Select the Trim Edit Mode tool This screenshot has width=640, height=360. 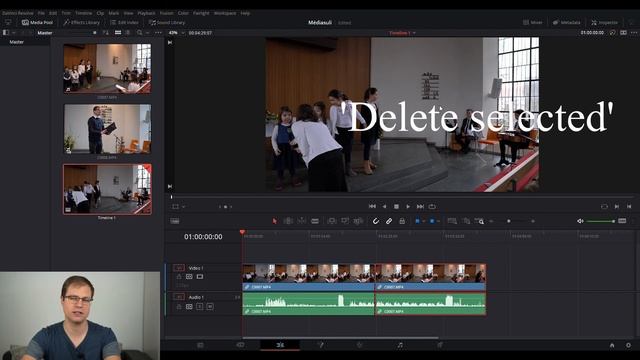pos(288,221)
